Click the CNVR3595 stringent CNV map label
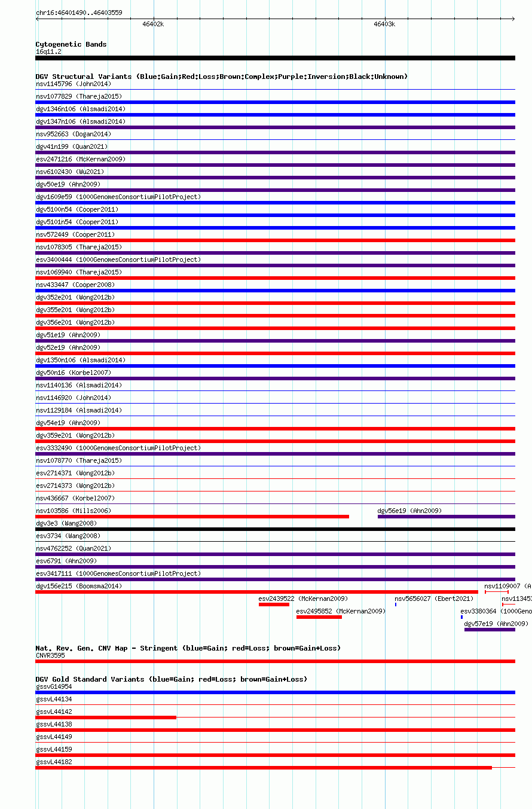532x809 pixels. [50, 655]
